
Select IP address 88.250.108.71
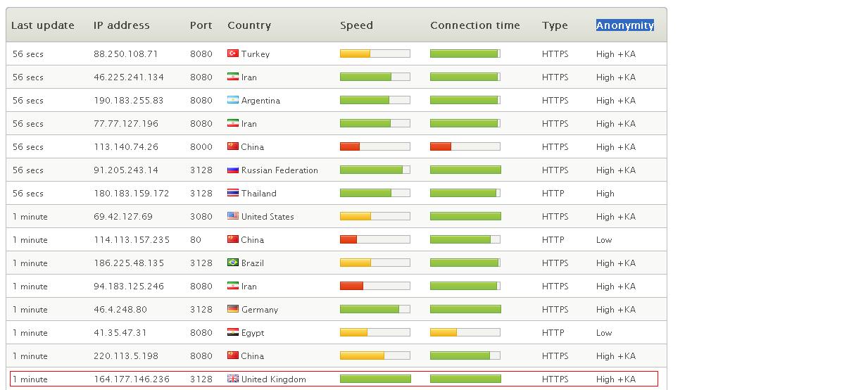click(126, 54)
